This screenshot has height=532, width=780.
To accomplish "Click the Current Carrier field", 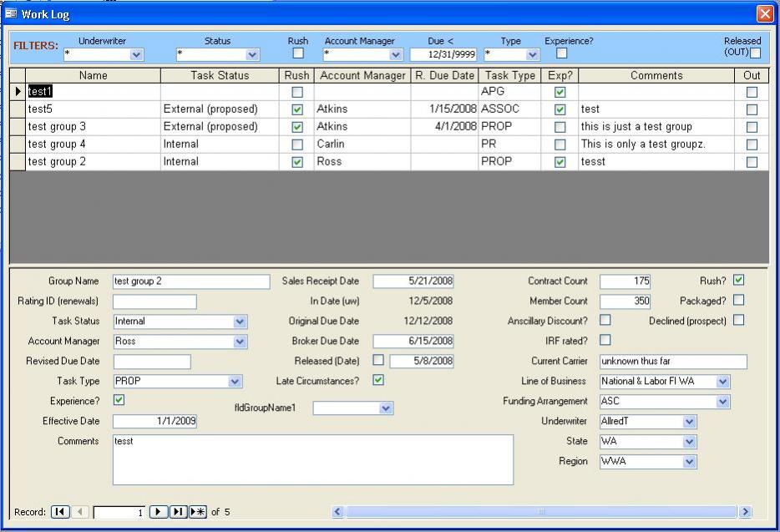I will coord(674,362).
